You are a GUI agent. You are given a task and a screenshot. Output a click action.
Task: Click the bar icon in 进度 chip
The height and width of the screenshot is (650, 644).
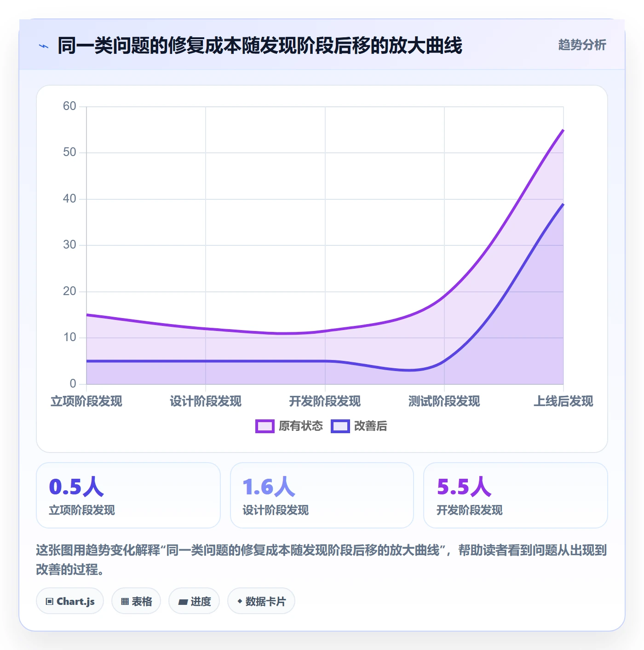tap(183, 602)
